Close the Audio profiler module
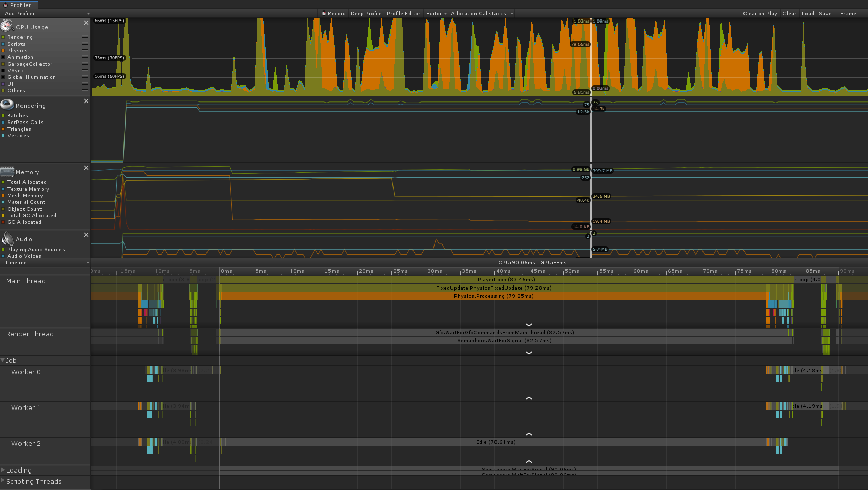 tap(86, 235)
